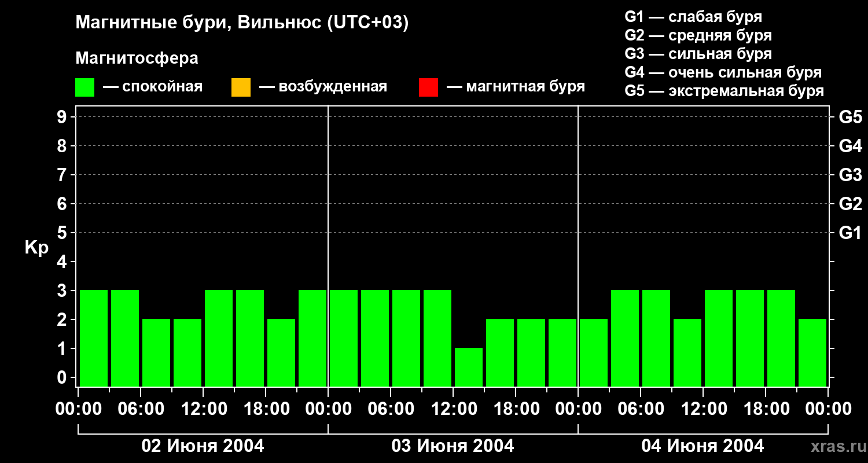Click the '02 Июня 2004' date label

point(203,446)
